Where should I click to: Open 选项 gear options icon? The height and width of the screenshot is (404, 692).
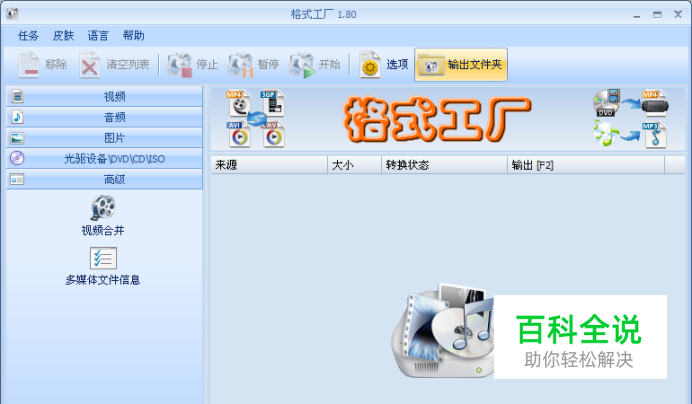[x=370, y=65]
